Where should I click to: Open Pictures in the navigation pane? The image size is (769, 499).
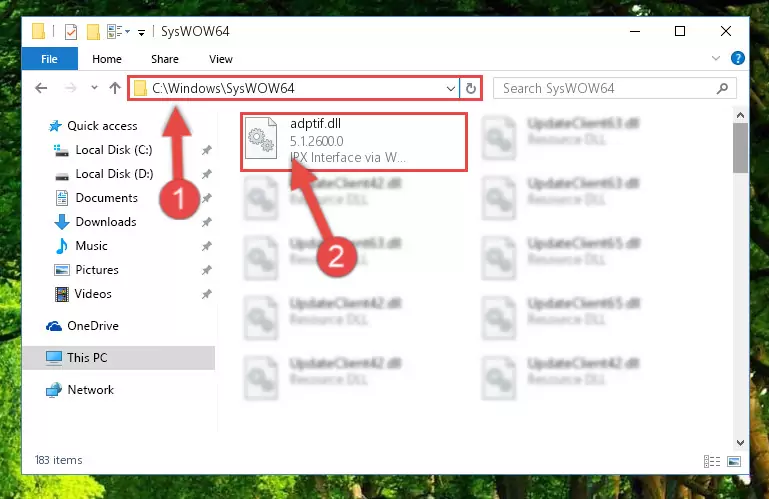87,270
